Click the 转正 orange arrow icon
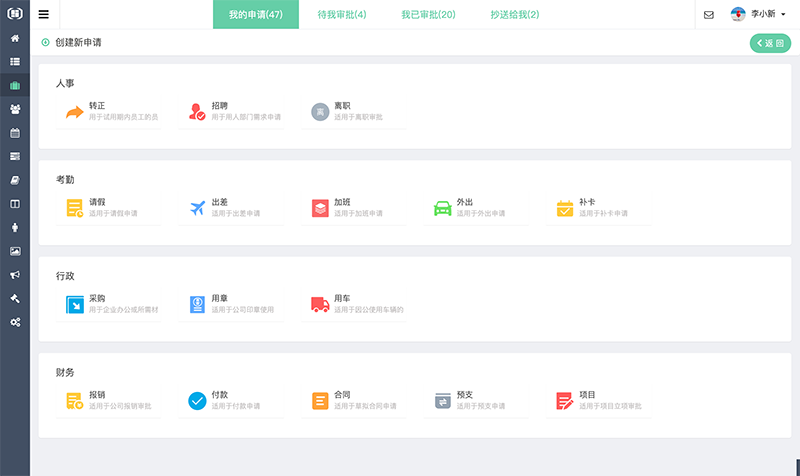This screenshot has width=800, height=476. tap(74, 112)
